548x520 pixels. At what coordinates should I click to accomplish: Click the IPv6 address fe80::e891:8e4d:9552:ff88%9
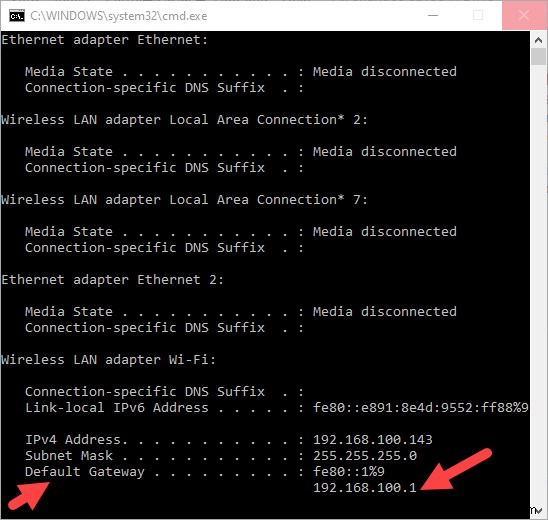coord(420,408)
